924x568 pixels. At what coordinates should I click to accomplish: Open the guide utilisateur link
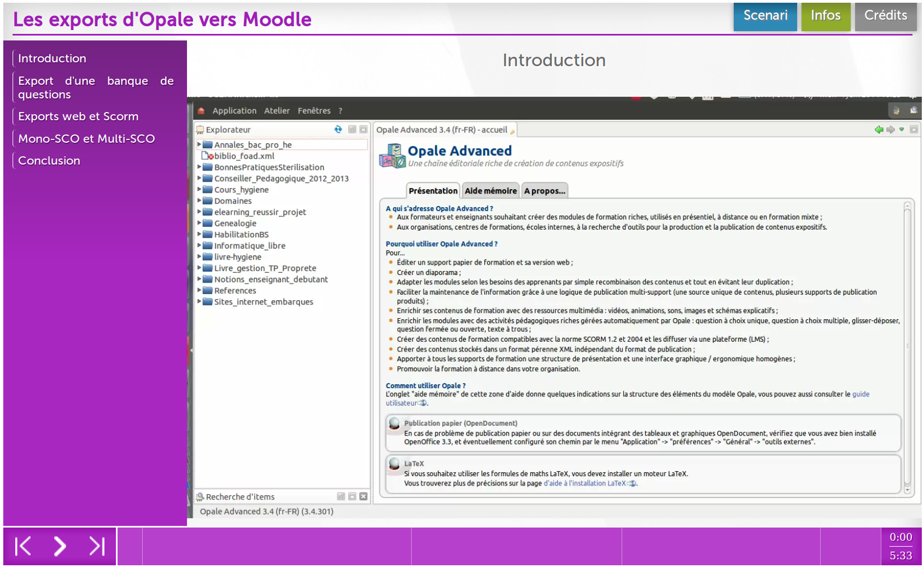pyautogui.click(x=861, y=394)
